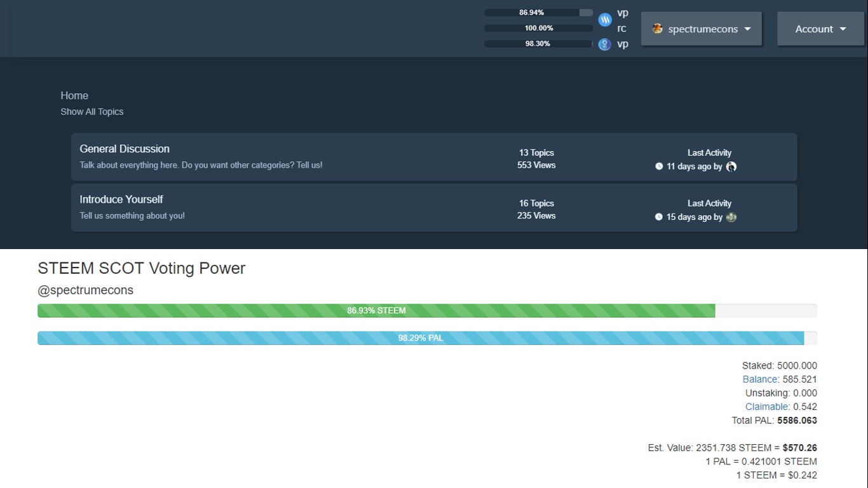Open the spectrumecons user dropdown
868x488 pixels.
(x=702, y=29)
